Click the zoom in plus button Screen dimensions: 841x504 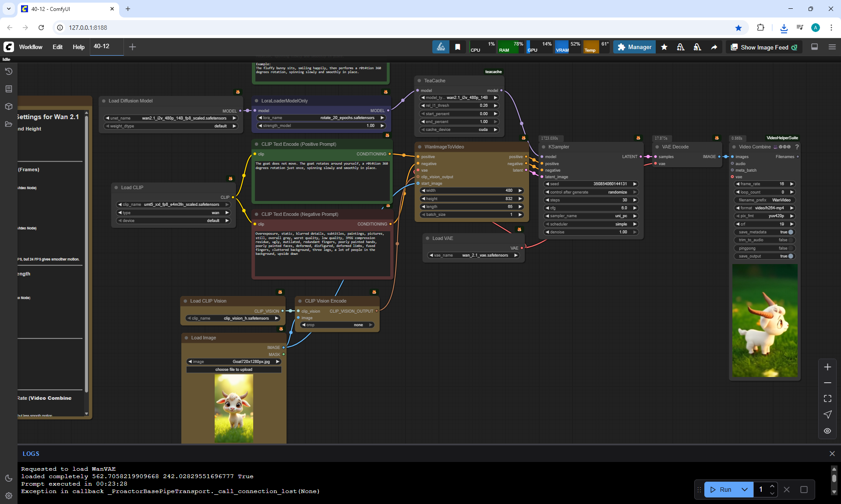click(x=827, y=367)
